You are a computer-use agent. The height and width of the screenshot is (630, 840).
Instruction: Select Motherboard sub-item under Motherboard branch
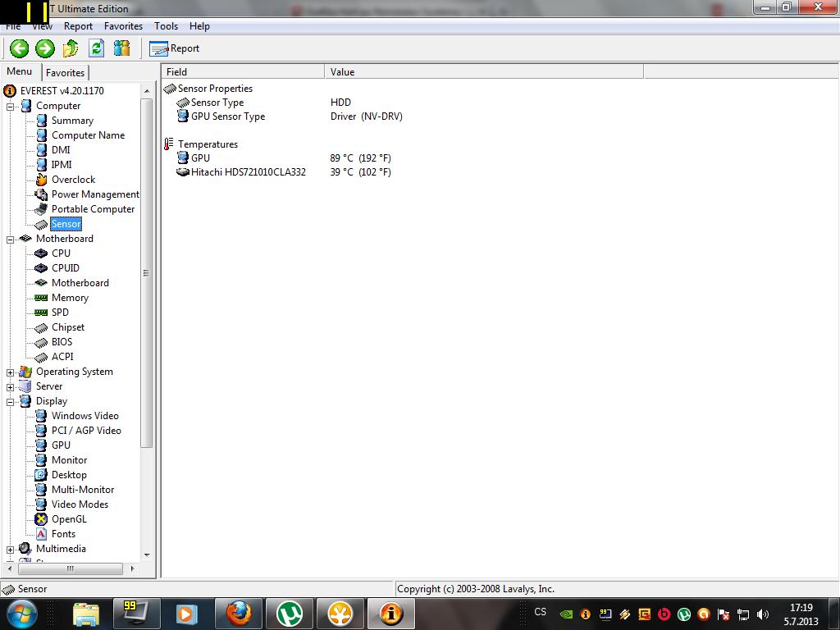click(80, 283)
